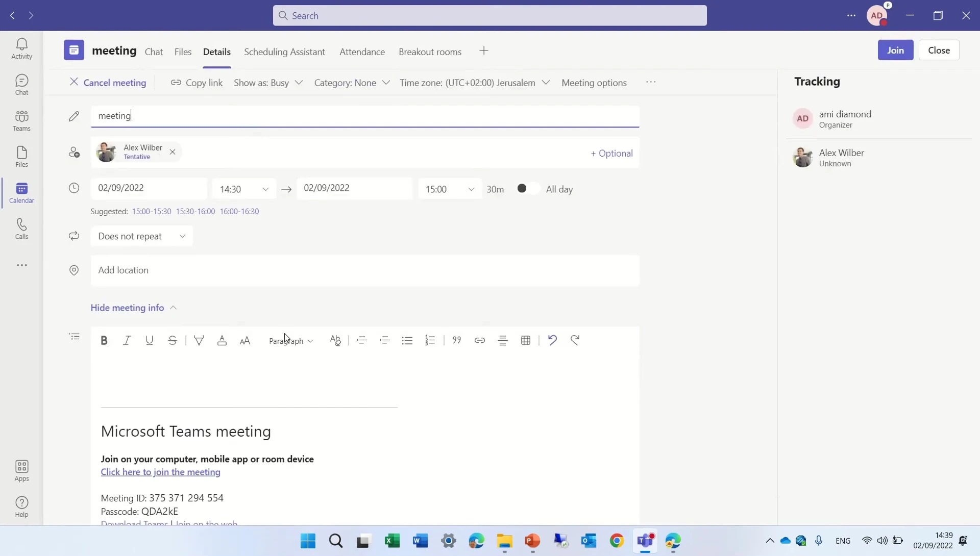Open the Breakout rooms tab
The height and width of the screenshot is (556, 980).
point(430,52)
